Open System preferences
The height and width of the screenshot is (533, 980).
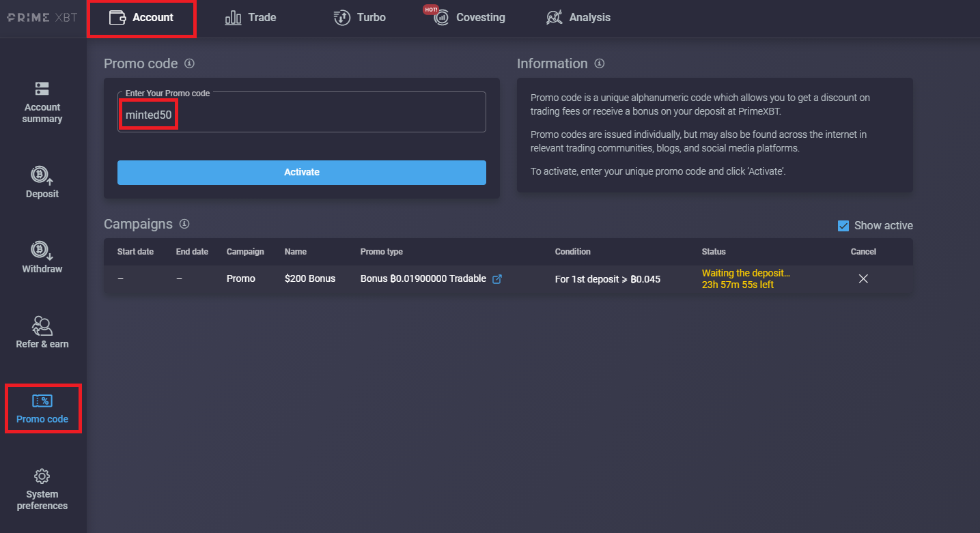pyautogui.click(x=42, y=489)
